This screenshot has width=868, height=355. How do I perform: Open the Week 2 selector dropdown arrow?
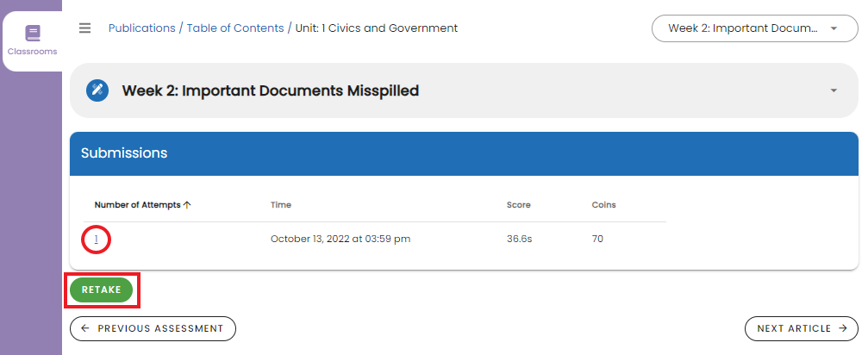(x=834, y=28)
